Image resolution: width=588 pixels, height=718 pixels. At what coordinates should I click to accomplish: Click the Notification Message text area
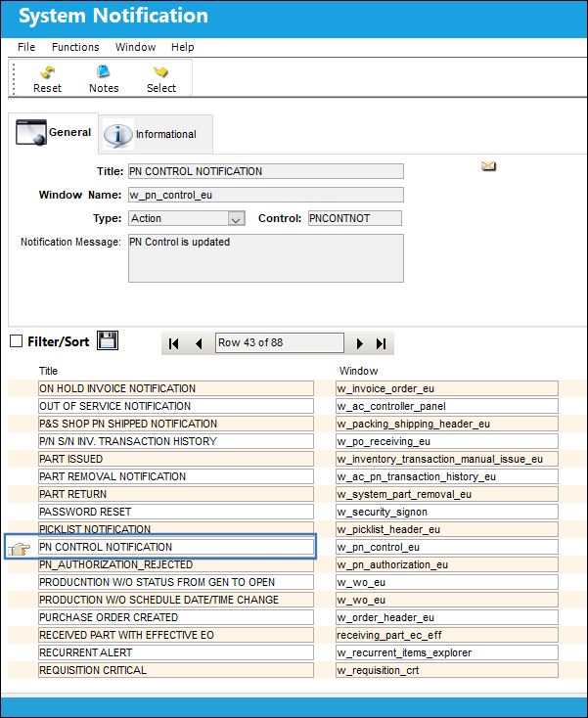pyautogui.click(x=266, y=258)
